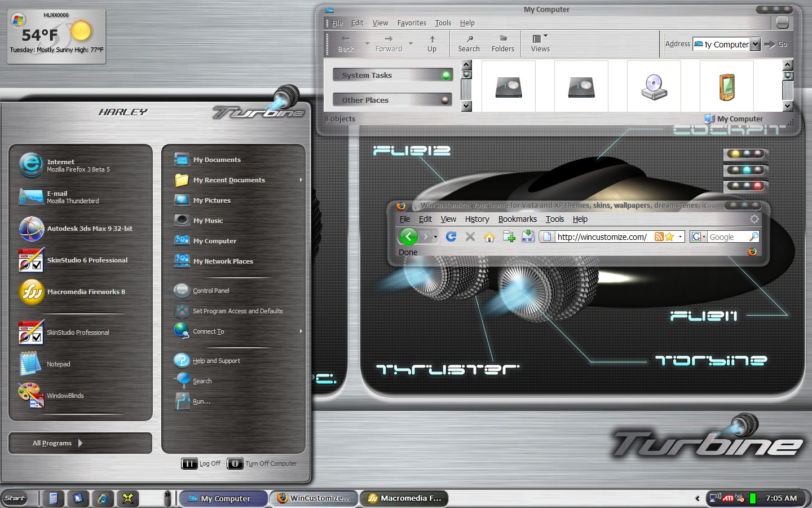Open Favorites menu in My Computer
Viewport: 812px width, 508px height.
point(412,23)
